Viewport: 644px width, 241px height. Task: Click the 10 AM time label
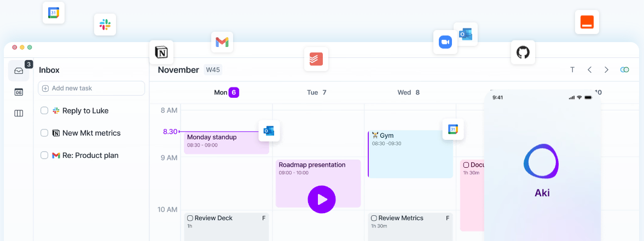point(167,209)
